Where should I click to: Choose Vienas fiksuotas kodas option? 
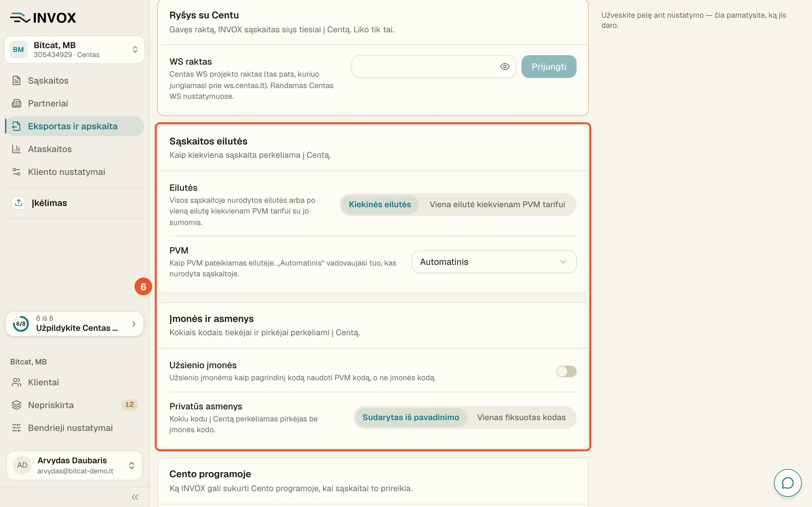coord(521,417)
